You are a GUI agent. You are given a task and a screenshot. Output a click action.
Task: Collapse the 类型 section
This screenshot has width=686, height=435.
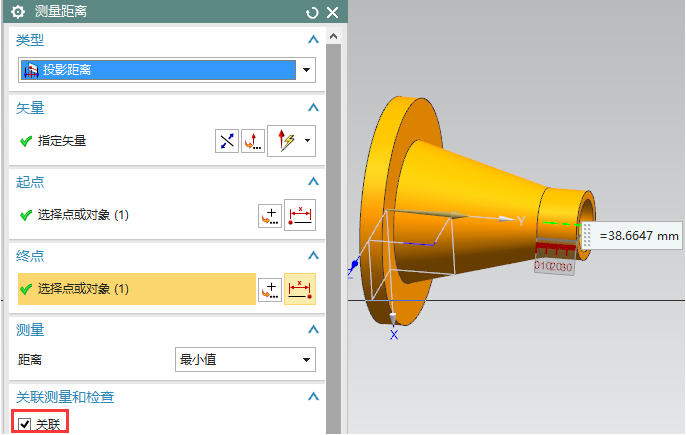click(313, 40)
